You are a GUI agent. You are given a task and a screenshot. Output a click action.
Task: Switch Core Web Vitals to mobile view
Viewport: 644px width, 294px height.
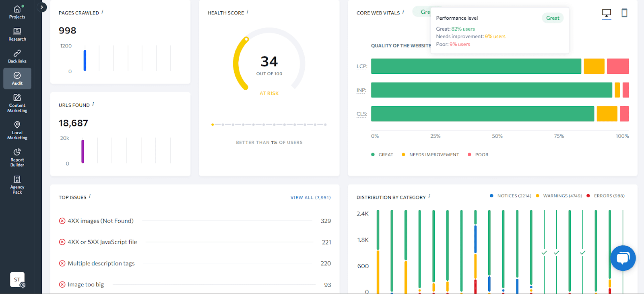point(624,13)
